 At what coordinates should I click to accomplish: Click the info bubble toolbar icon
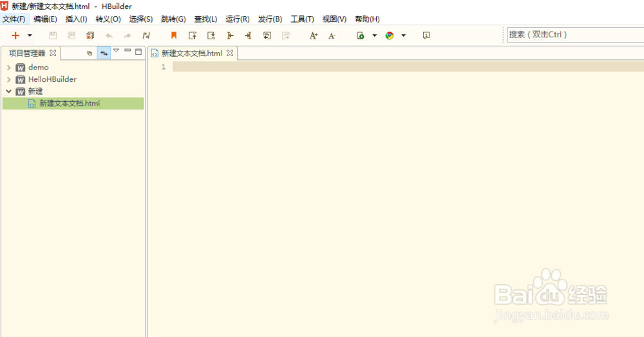pos(426,35)
